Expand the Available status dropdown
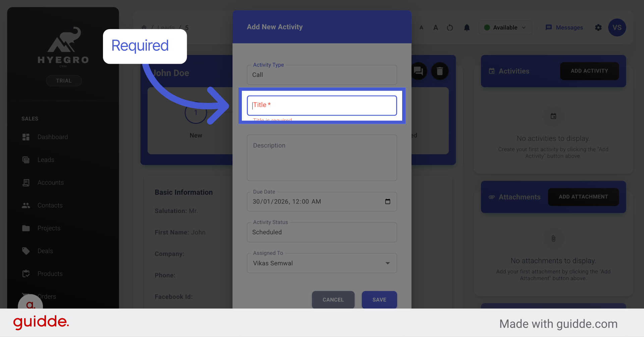 [505, 27]
